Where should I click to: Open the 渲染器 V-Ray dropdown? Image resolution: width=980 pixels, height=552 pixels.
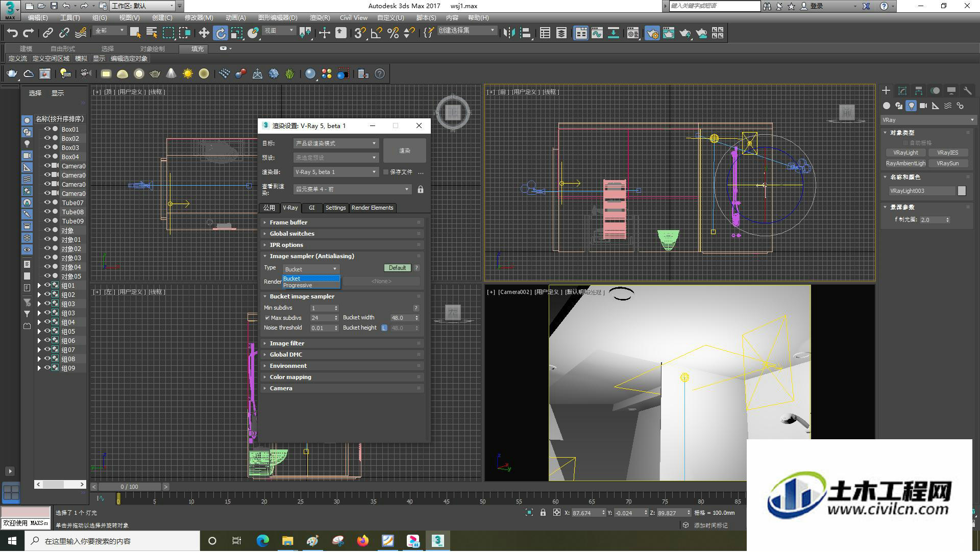(336, 172)
